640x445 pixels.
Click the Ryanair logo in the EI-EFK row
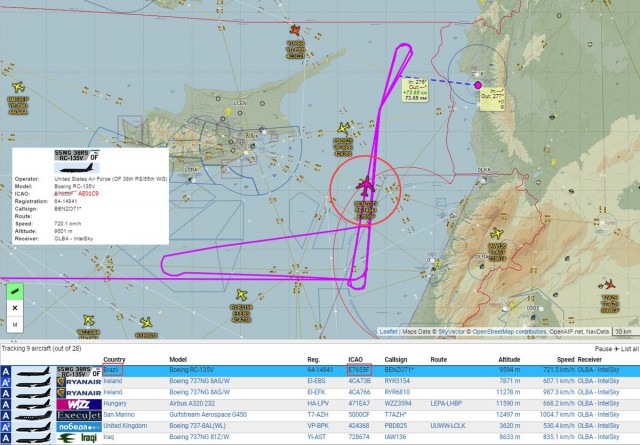pos(79,393)
